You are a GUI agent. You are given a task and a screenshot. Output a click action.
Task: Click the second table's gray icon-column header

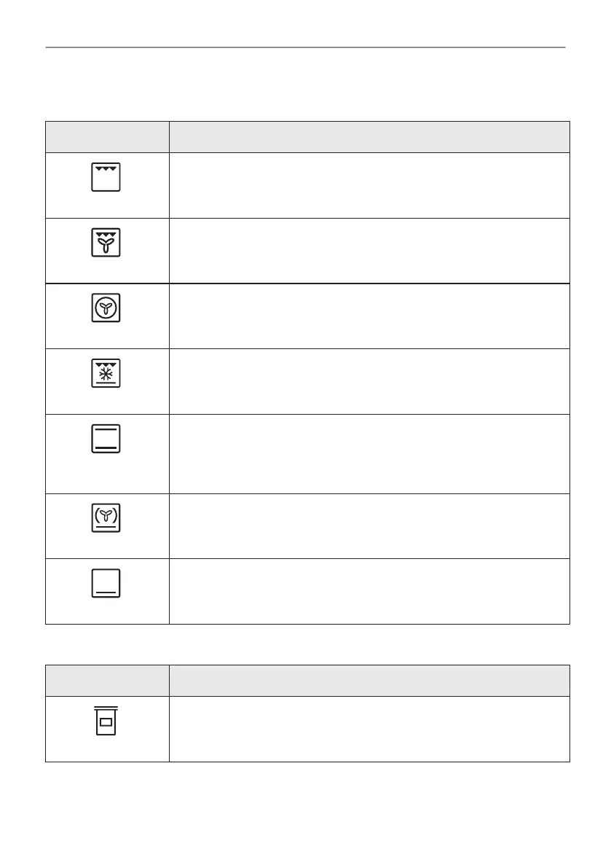click(107, 681)
